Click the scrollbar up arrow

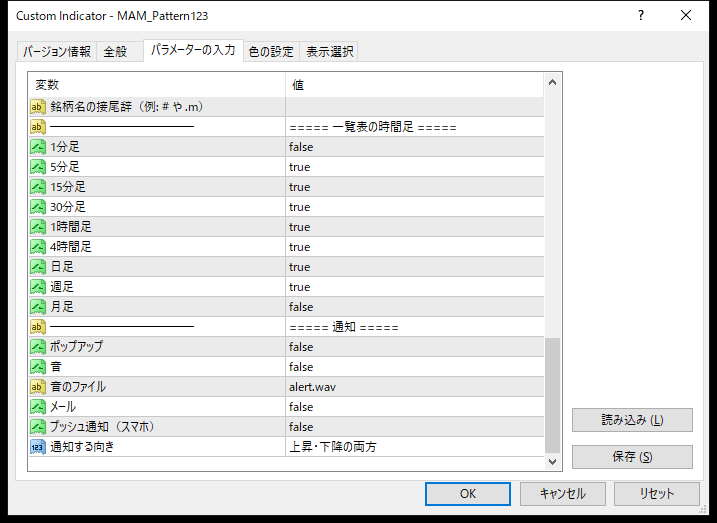coord(552,83)
